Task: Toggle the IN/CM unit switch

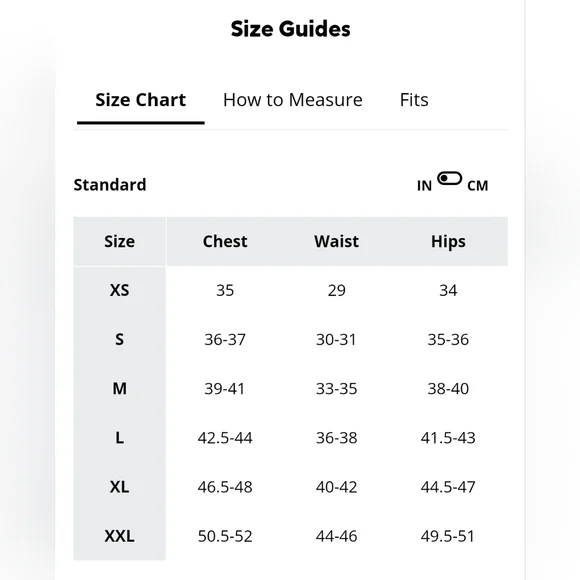Action: (x=449, y=179)
